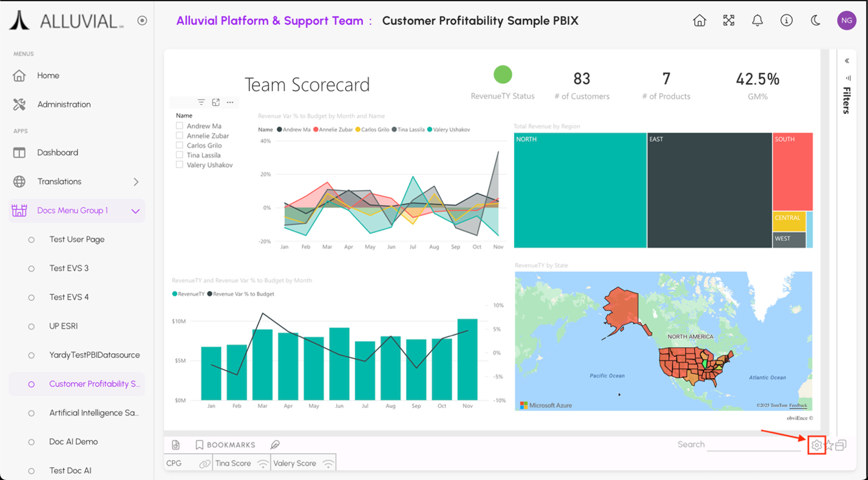Check the Andrew Ma checkbox
The image size is (868, 480).
coord(180,126)
